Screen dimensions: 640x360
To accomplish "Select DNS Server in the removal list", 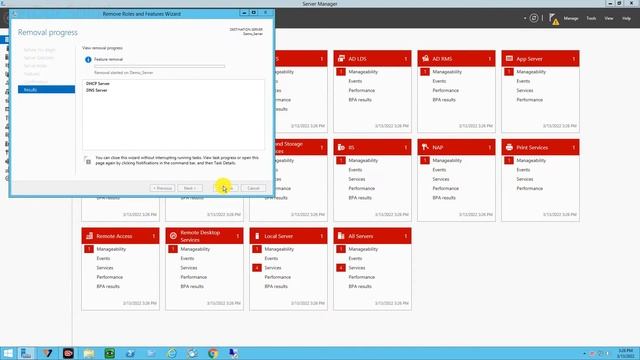I will coord(97,90).
